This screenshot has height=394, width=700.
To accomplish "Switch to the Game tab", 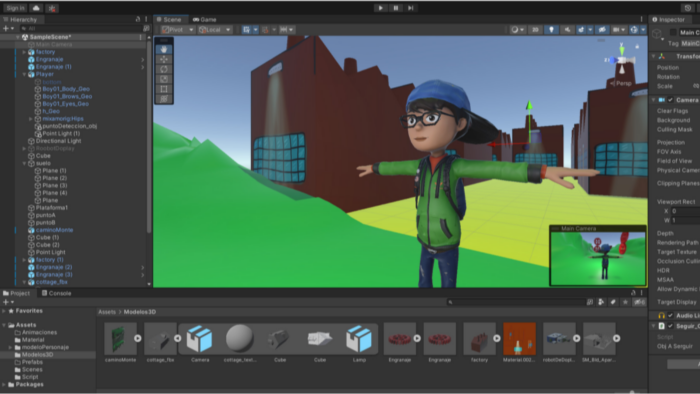I will [x=204, y=19].
